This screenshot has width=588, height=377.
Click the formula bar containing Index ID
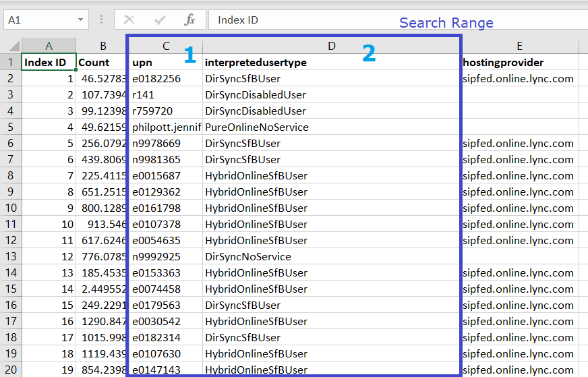397,20
